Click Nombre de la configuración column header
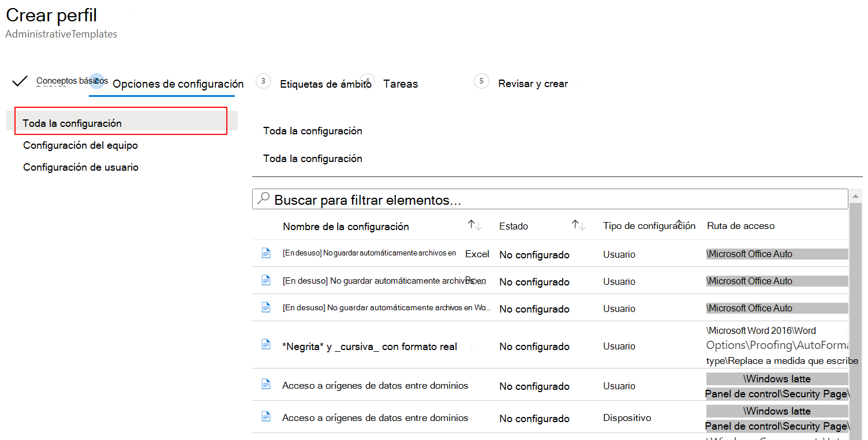The height and width of the screenshot is (440, 868). (x=346, y=227)
